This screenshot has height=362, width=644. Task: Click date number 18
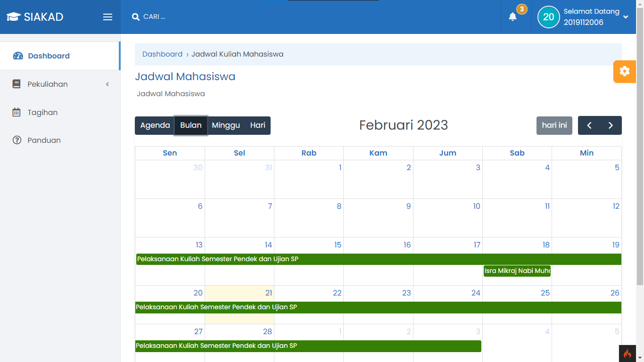point(546,245)
